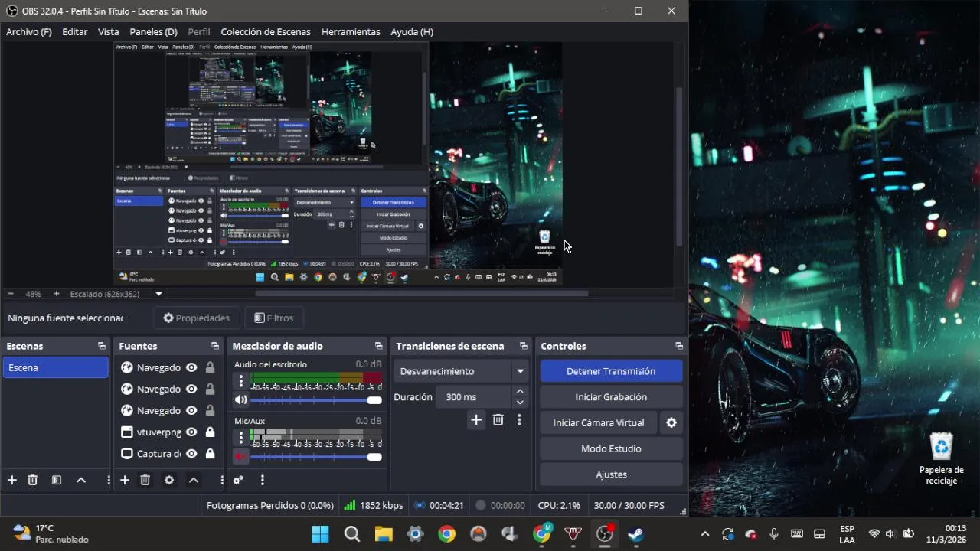Click the Duración 300 ms field
Screen dimensions: 980x551
click(473, 397)
